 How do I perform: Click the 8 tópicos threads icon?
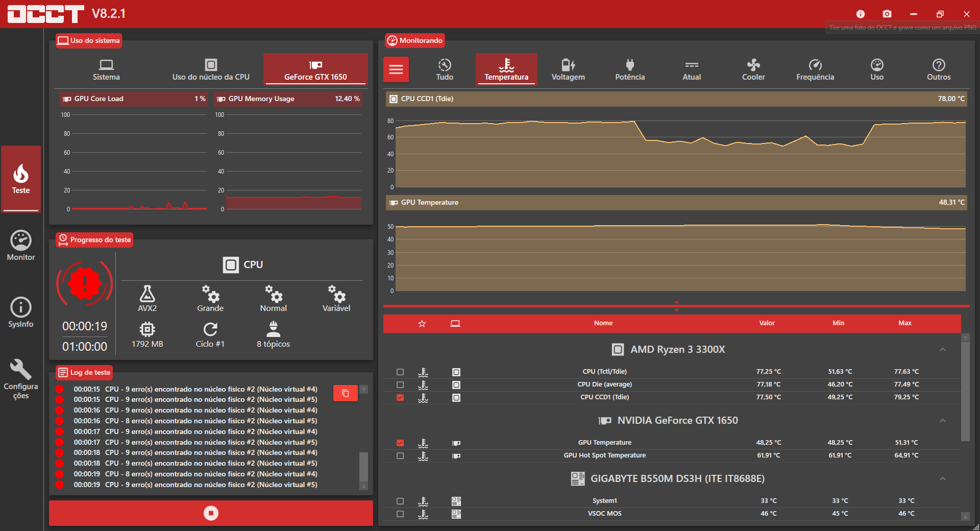(274, 329)
